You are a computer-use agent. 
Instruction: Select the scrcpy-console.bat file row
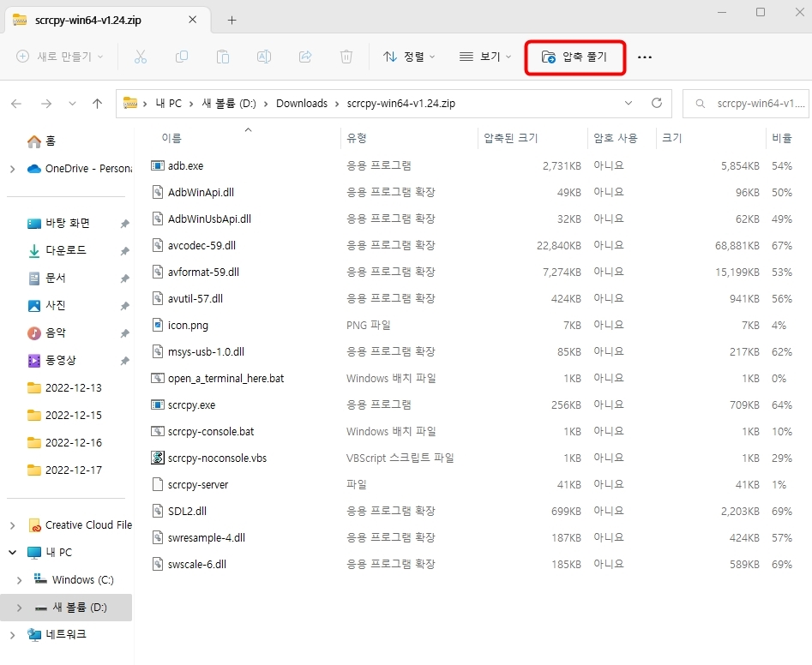(472, 432)
